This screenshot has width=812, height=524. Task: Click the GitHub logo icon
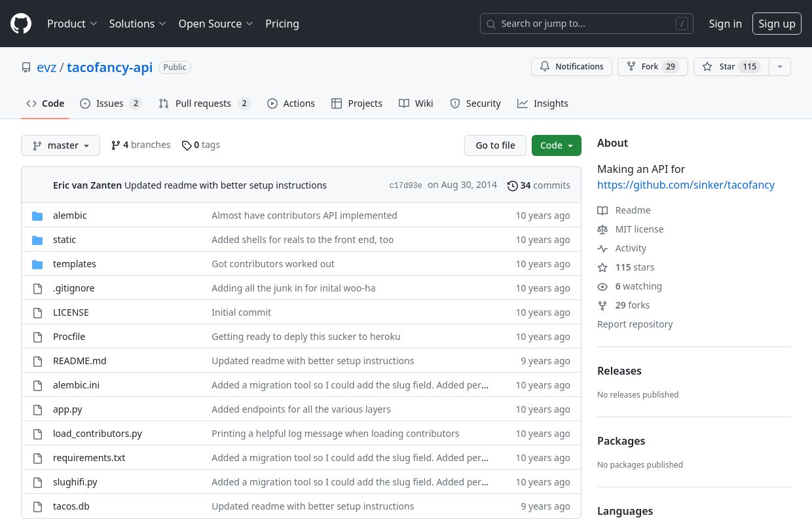21,24
